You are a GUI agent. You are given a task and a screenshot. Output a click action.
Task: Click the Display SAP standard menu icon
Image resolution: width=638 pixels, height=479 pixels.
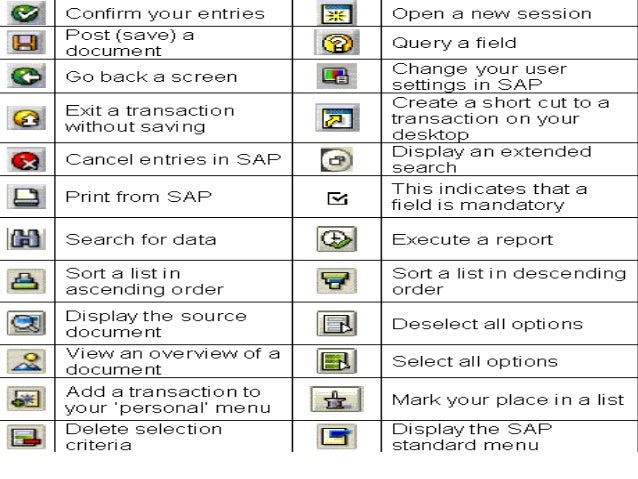(336, 436)
